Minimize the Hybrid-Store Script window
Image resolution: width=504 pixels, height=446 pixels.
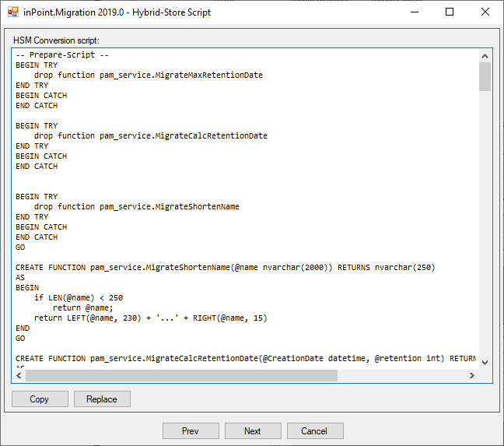(x=412, y=12)
